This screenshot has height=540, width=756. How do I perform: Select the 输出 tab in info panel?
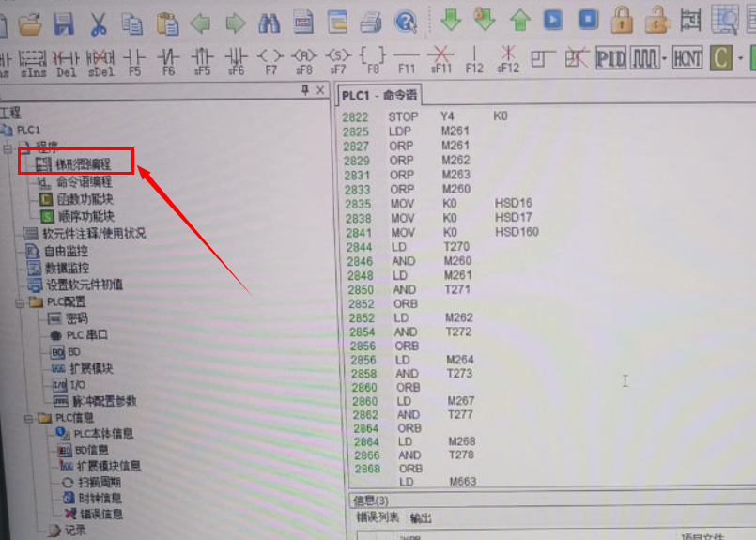coord(421,518)
